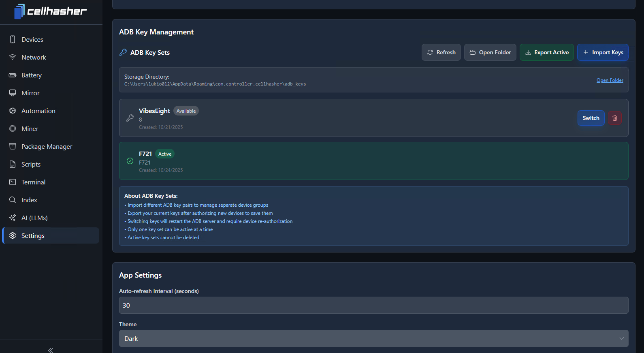Collapse the sidebar with double chevron
This screenshot has height=353, width=644.
pyautogui.click(x=51, y=350)
